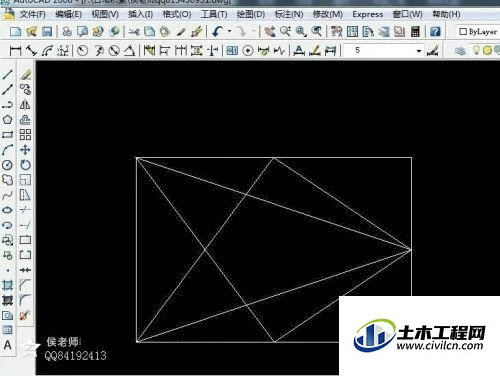This screenshot has width=500, height=376.
Task: Open the 格式(O) menu
Action: [x=177, y=14]
